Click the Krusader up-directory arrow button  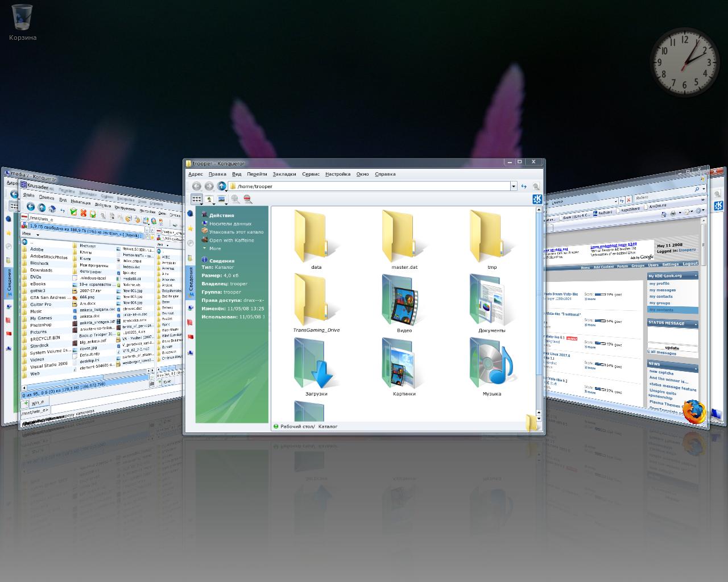[42, 208]
